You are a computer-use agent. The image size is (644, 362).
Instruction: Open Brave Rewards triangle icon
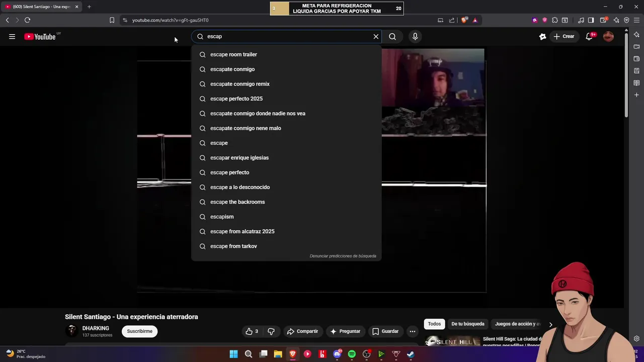pyautogui.click(x=475, y=20)
